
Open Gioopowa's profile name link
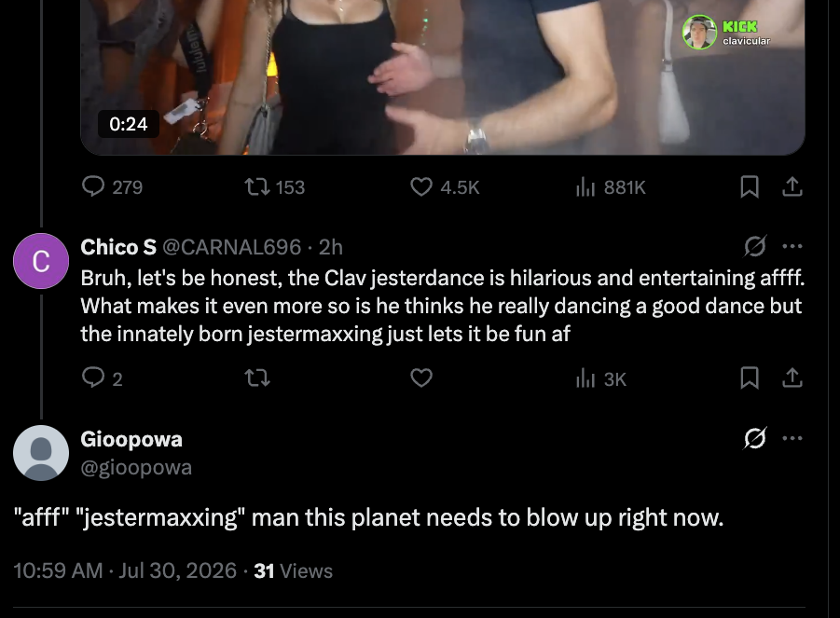pyautogui.click(x=131, y=439)
